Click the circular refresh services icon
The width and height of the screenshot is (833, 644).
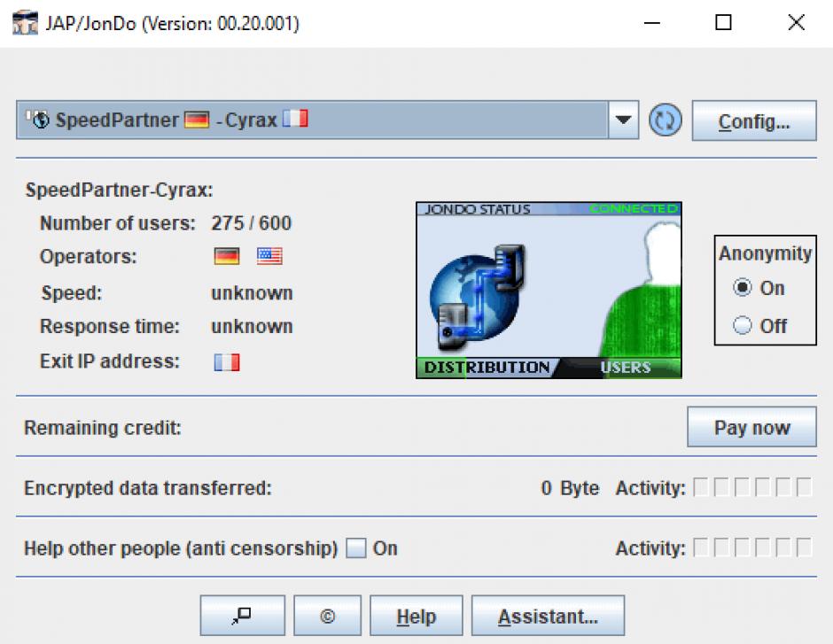pos(666,120)
